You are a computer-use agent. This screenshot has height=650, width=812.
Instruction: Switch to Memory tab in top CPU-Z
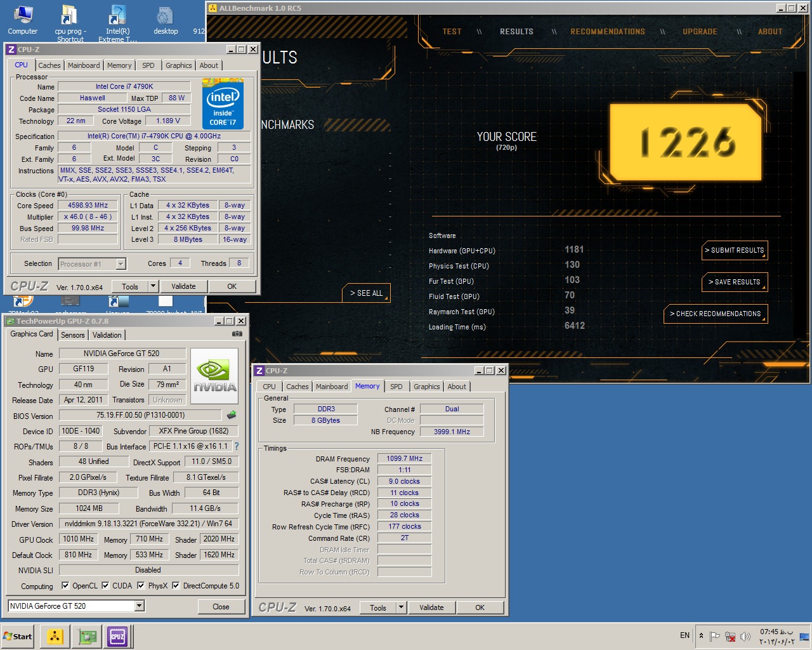(119, 65)
